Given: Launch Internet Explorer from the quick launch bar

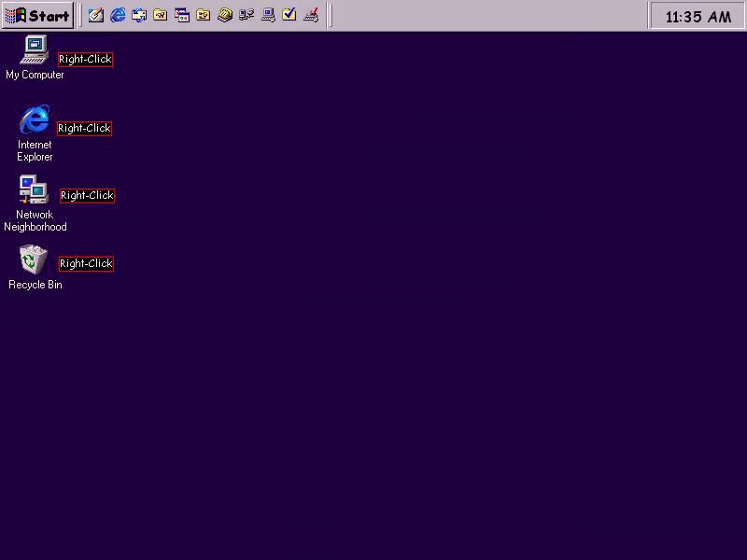Looking at the screenshot, I should click(x=118, y=15).
